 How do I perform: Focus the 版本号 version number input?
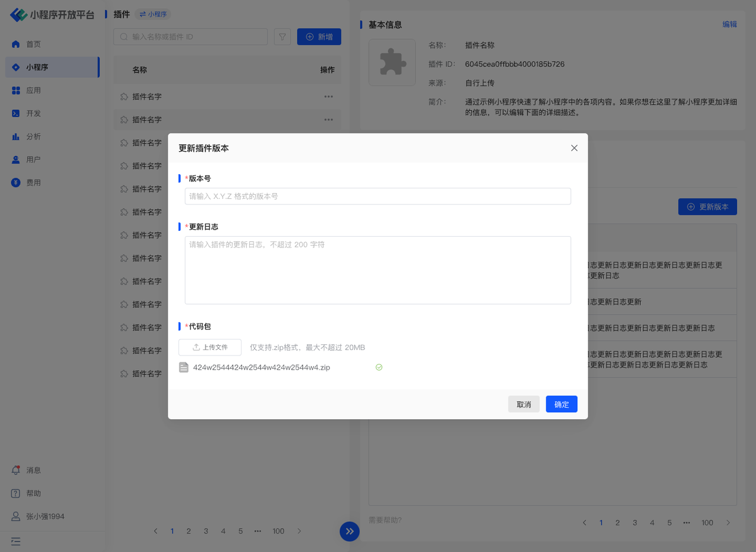[377, 196]
